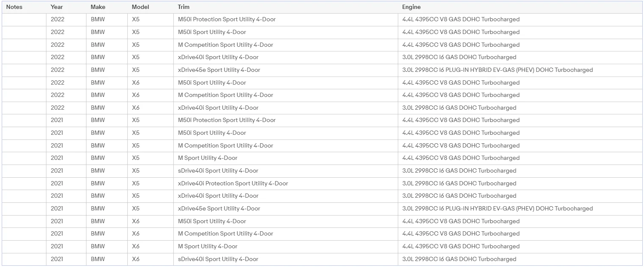The image size is (644, 267).
Task: Click the X6 model cell in the 2021 M Sport Utility row
Action: coord(150,246)
